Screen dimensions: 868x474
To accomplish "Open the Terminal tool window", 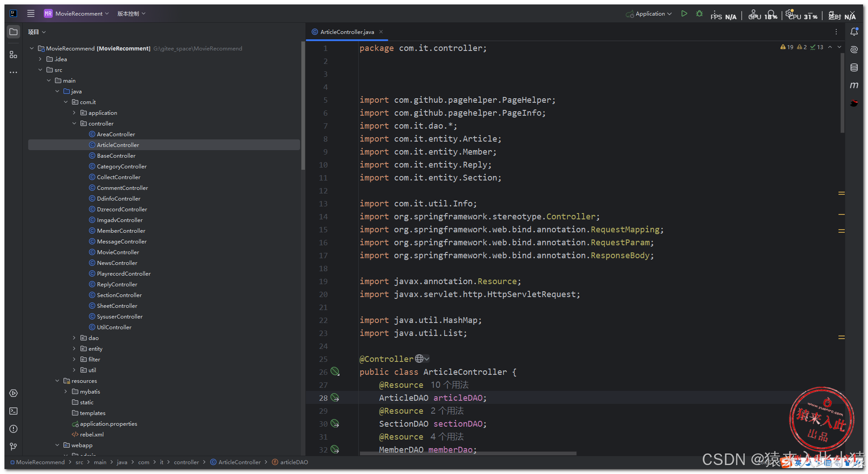I will pos(13,411).
